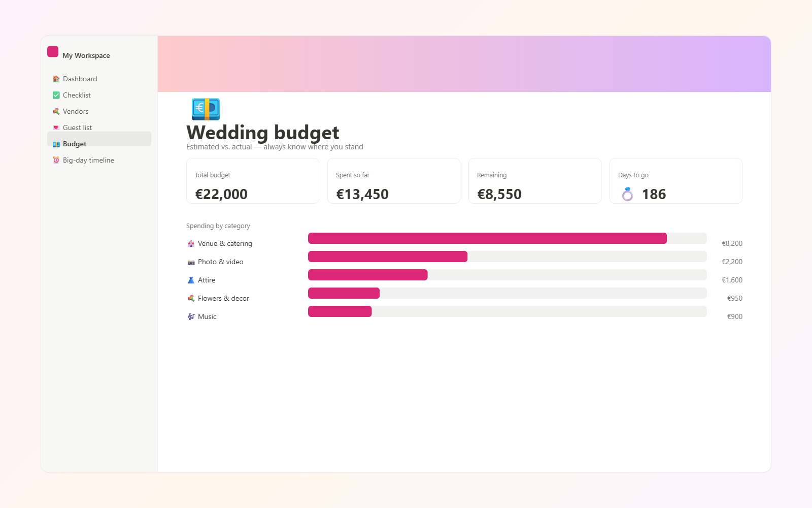Screen dimensions: 812x508
Task: Click the Venue & catering wedding icon
Action: 191,243
